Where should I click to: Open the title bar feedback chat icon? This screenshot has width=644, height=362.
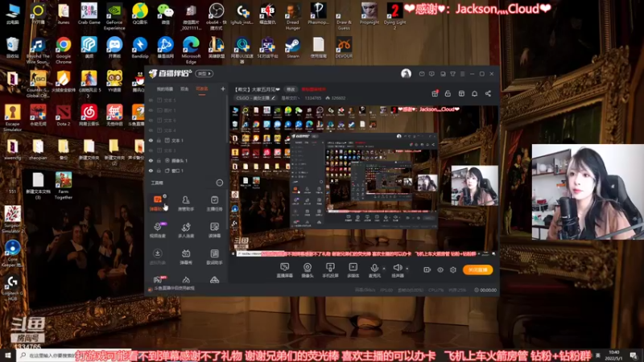(431, 74)
